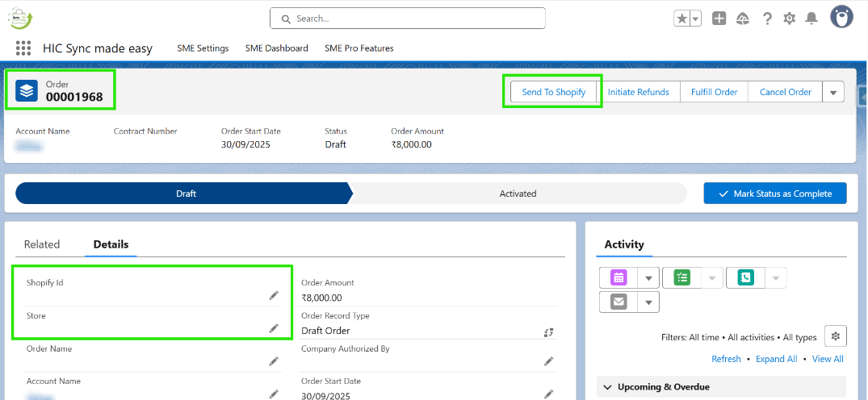Open the Help question mark icon
Image resolution: width=868 pixels, height=400 pixels.
(767, 19)
